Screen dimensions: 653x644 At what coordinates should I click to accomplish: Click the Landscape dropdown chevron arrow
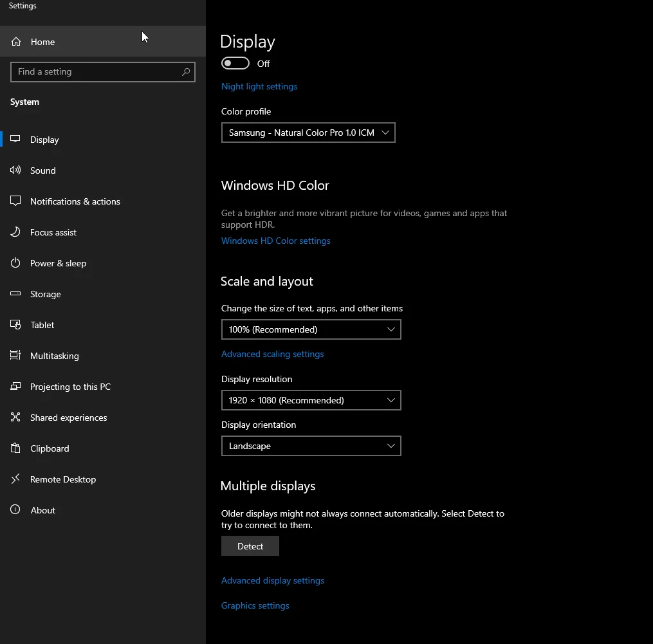coord(391,446)
